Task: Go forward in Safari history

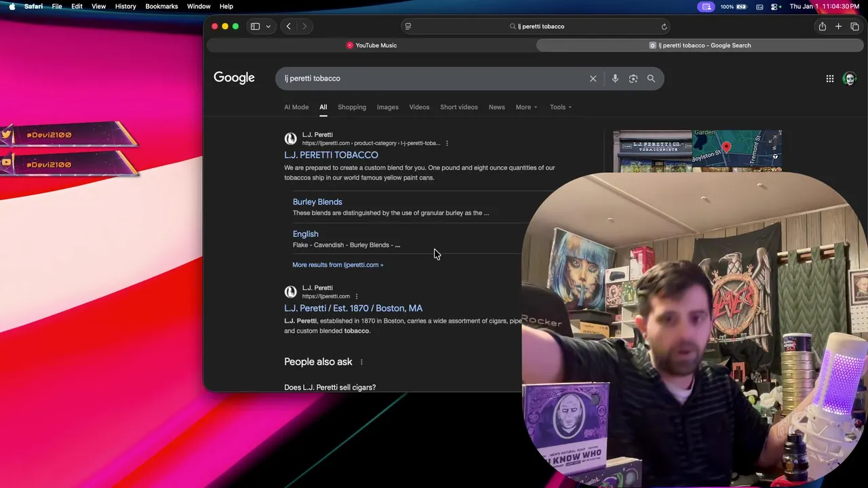Action: coord(304,26)
